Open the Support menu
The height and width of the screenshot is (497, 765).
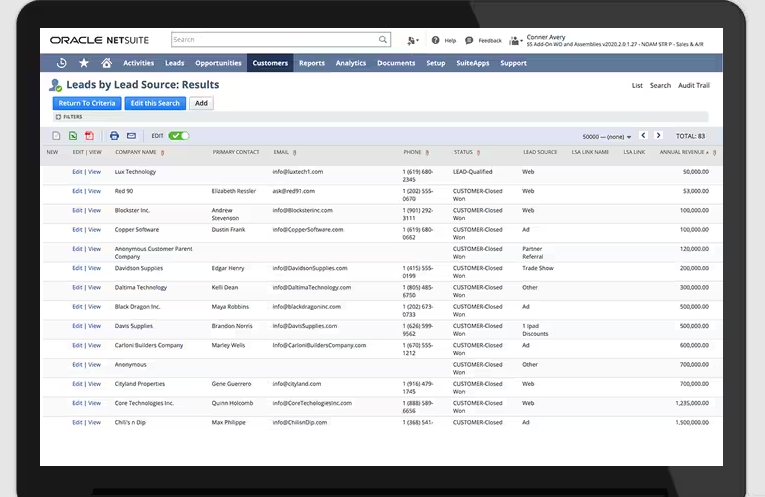(x=513, y=63)
